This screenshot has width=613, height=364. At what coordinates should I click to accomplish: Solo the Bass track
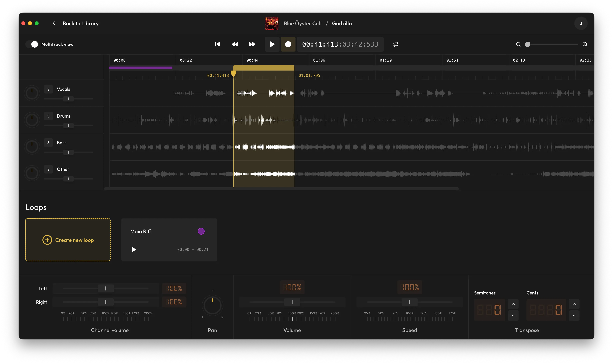coord(48,143)
